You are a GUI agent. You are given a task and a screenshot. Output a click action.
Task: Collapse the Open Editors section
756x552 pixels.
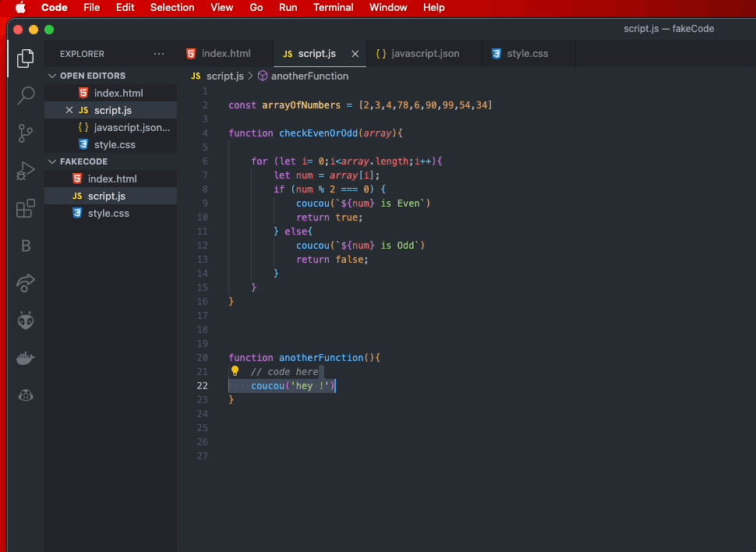[x=53, y=76]
